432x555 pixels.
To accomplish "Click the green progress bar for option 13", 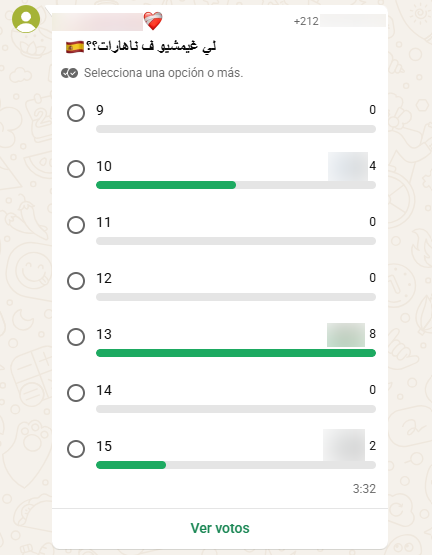I will coord(236,353).
